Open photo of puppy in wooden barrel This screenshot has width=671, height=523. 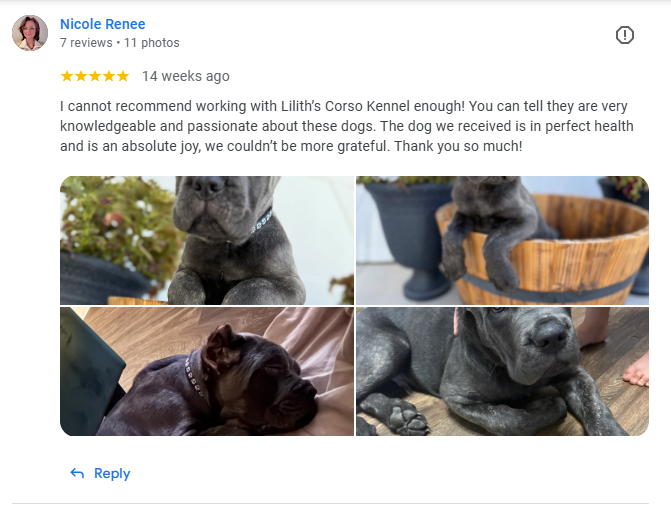click(x=502, y=241)
